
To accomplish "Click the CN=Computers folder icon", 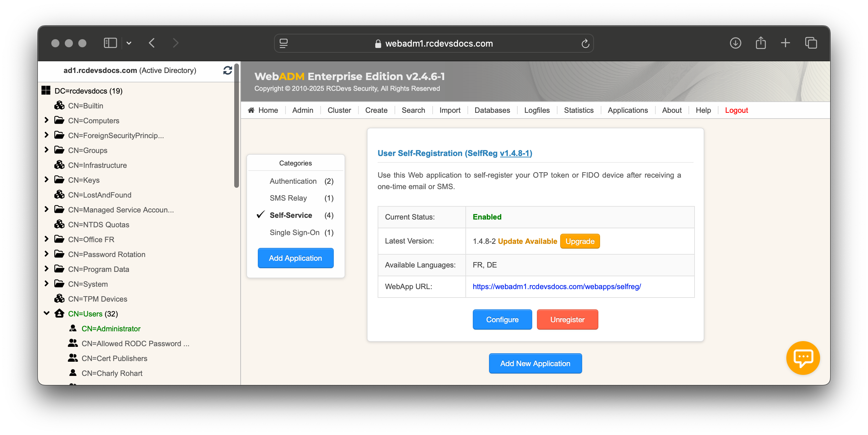I will pyautogui.click(x=59, y=120).
